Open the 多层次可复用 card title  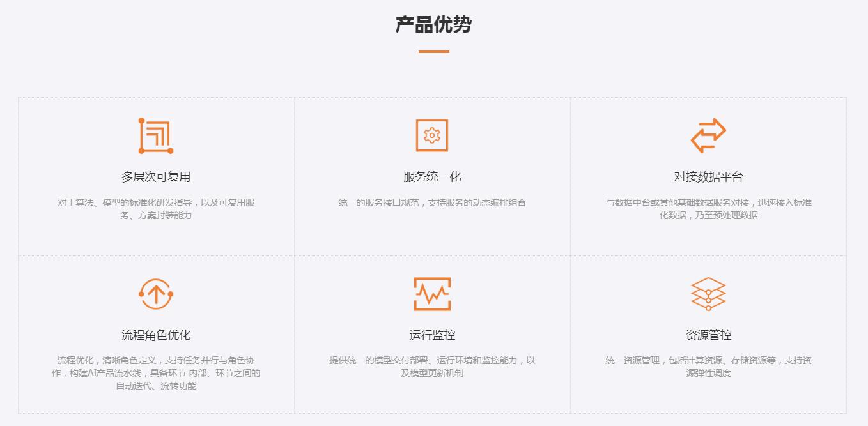[156, 177]
